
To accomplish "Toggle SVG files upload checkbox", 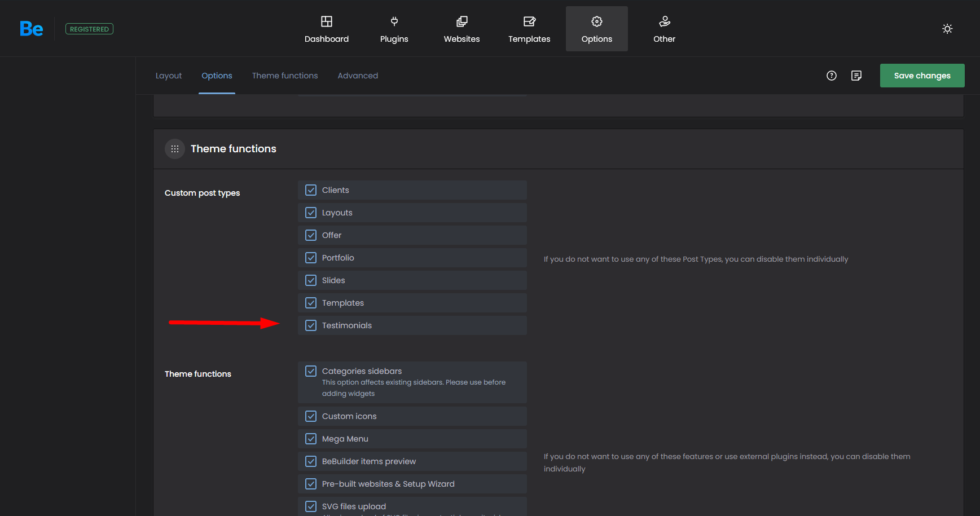I will pyautogui.click(x=311, y=506).
